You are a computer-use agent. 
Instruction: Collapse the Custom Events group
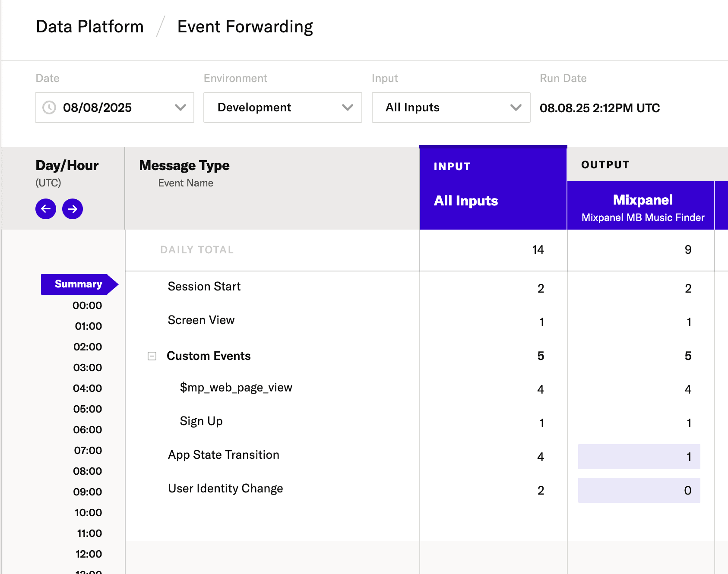[x=152, y=356]
